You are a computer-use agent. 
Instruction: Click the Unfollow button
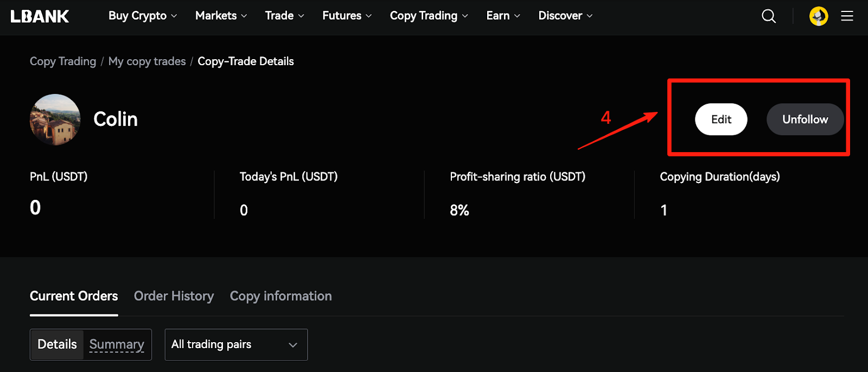pos(805,119)
